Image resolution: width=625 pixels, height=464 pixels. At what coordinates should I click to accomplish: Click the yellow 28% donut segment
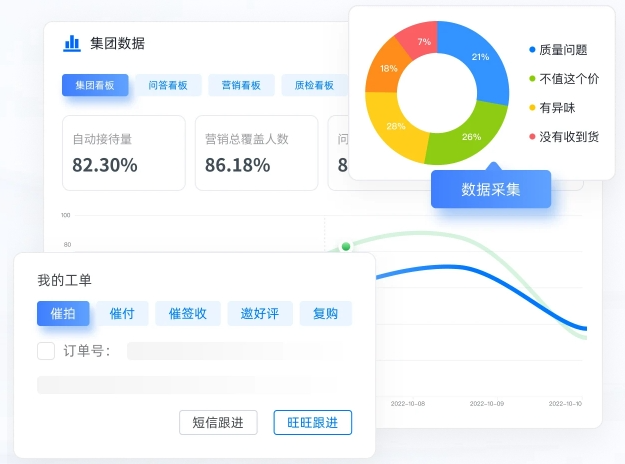pyautogui.click(x=395, y=127)
